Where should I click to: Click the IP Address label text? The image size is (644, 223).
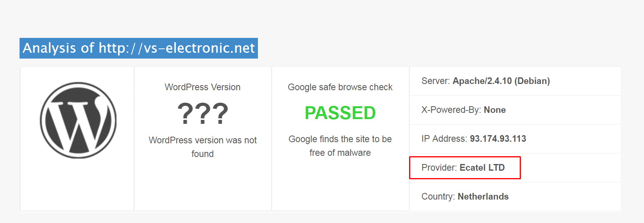pos(444,139)
